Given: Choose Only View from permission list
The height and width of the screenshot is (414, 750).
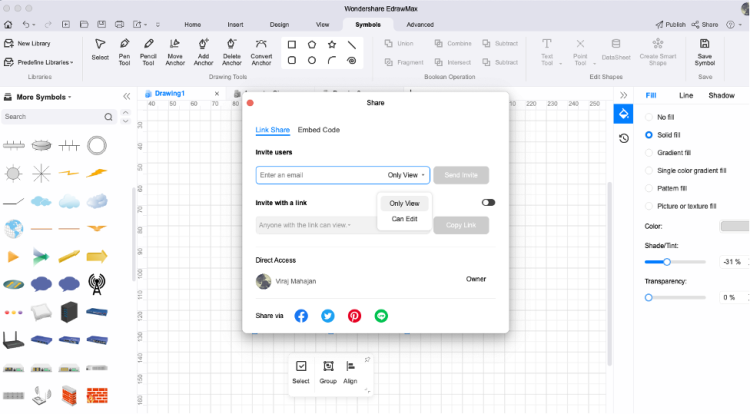Looking at the screenshot, I should point(405,204).
